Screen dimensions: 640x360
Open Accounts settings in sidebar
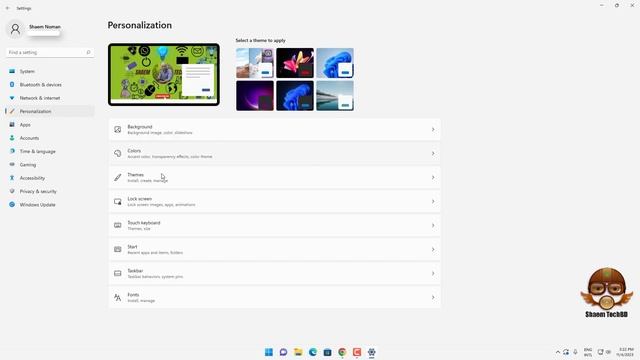tap(50, 138)
